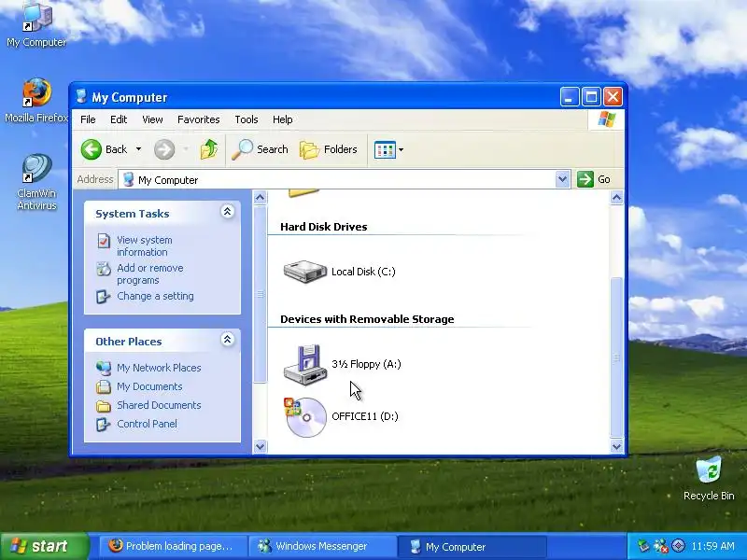The width and height of the screenshot is (747, 560).
Task: Open My Documents in Other Places
Action: click(x=149, y=386)
